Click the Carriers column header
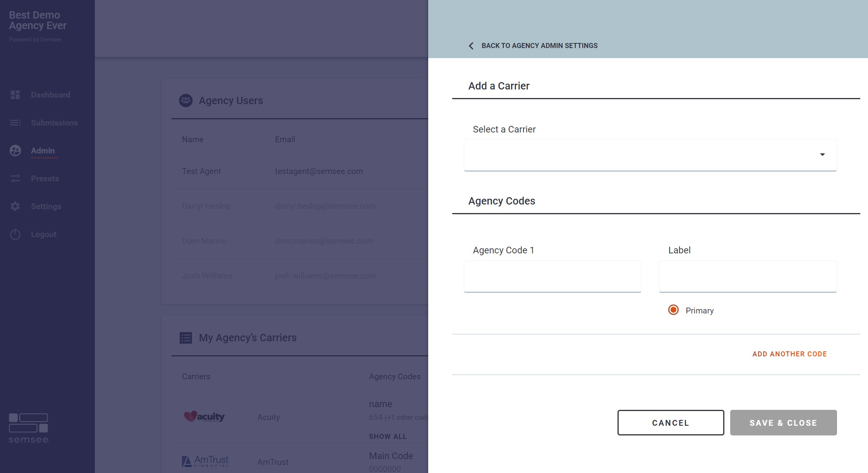The height and width of the screenshot is (473, 868). pos(196,377)
